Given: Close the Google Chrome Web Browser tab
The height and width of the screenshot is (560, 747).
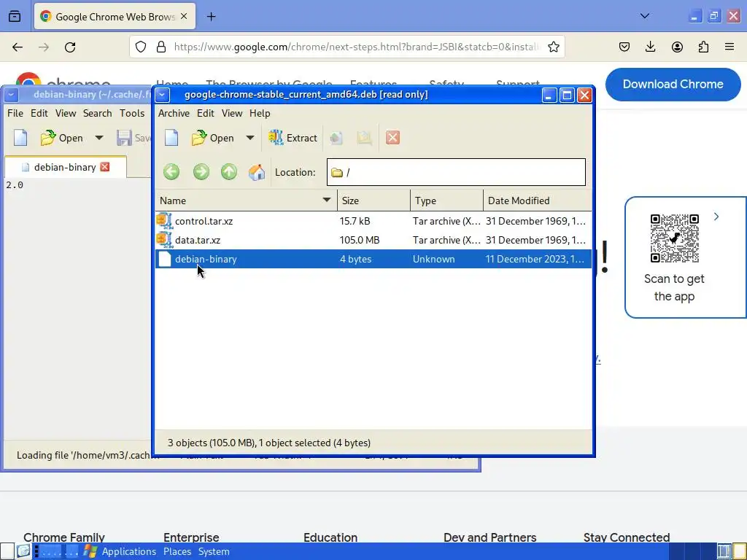Looking at the screenshot, I should [x=184, y=16].
